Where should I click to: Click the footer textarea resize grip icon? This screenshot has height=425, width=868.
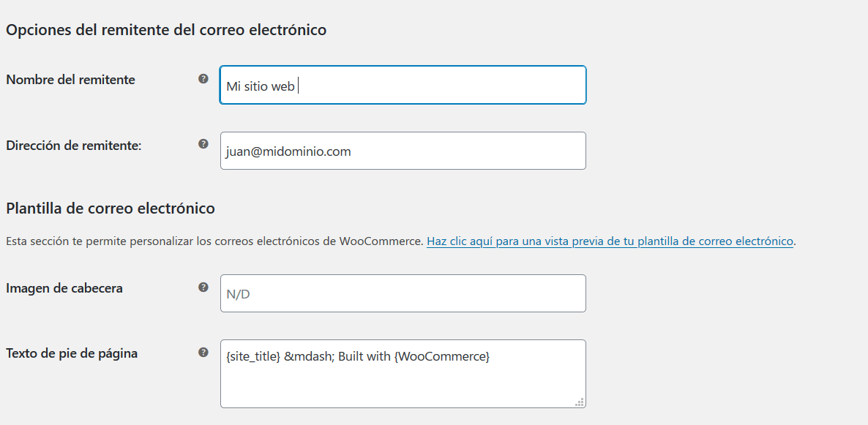(x=579, y=402)
